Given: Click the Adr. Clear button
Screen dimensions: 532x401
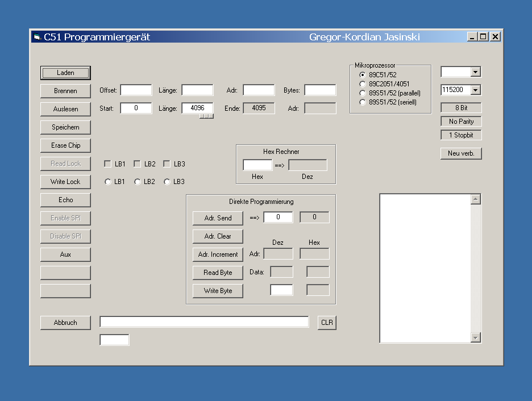Looking at the screenshot, I should pyautogui.click(x=218, y=236).
